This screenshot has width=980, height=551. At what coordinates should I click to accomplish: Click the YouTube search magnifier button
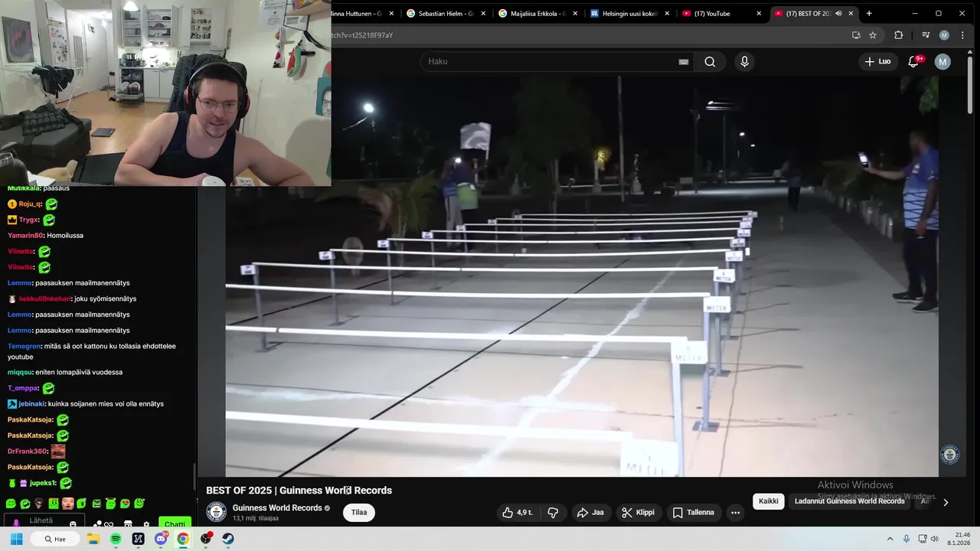click(x=710, y=62)
